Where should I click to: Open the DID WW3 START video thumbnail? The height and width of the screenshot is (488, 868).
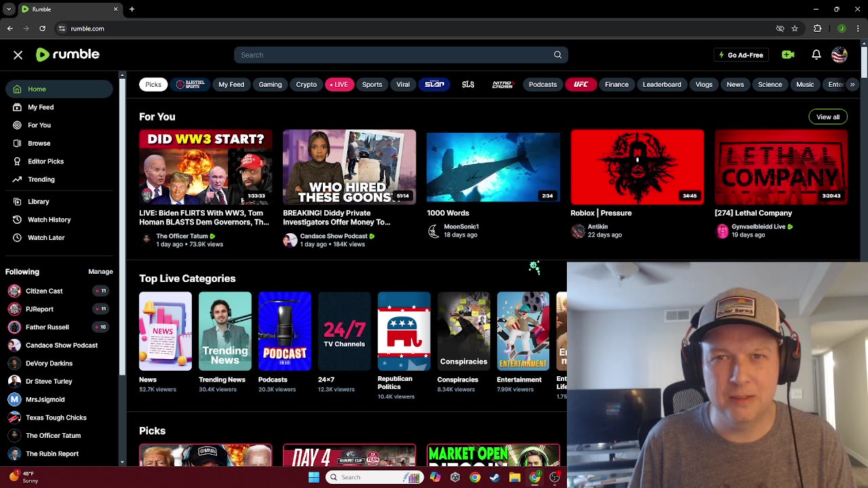(x=205, y=167)
